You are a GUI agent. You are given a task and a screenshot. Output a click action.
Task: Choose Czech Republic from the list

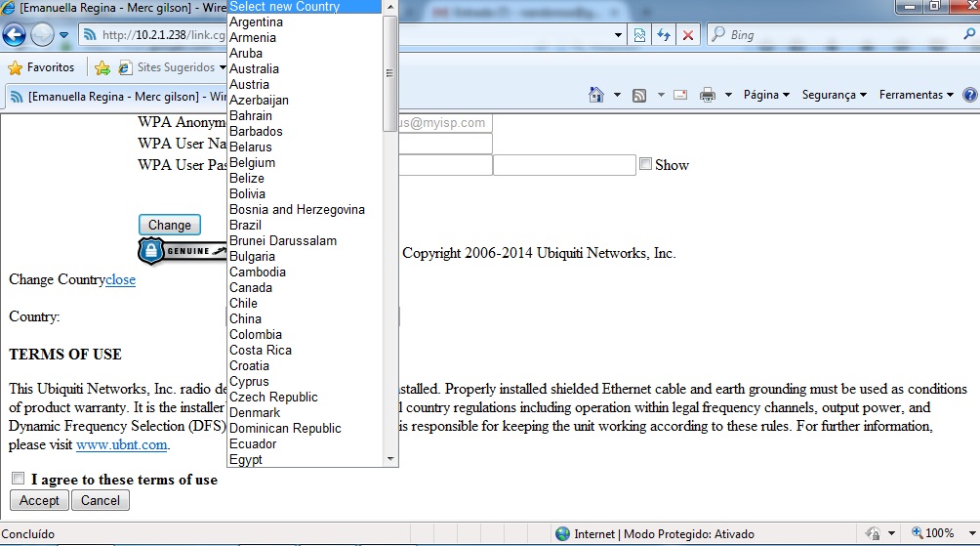pyautogui.click(x=305, y=398)
